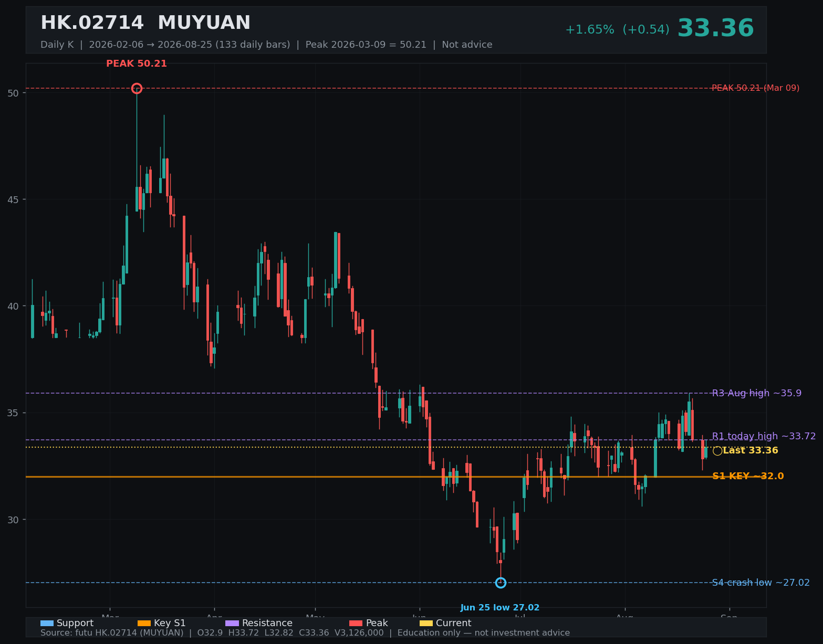Click the red peak circle marker on the chart
The width and height of the screenshot is (823, 644).
coord(137,88)
